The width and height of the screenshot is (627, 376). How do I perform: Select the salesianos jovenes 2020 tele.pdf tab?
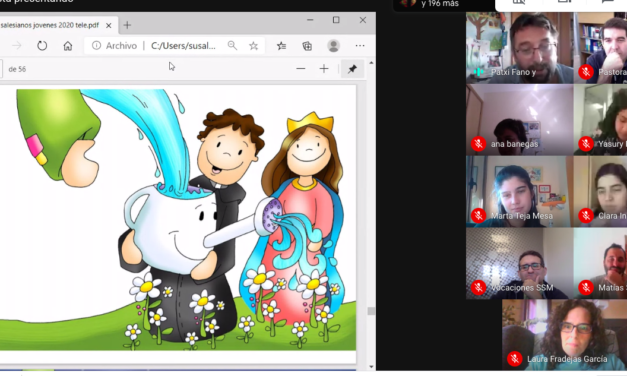tap(58, 25)
